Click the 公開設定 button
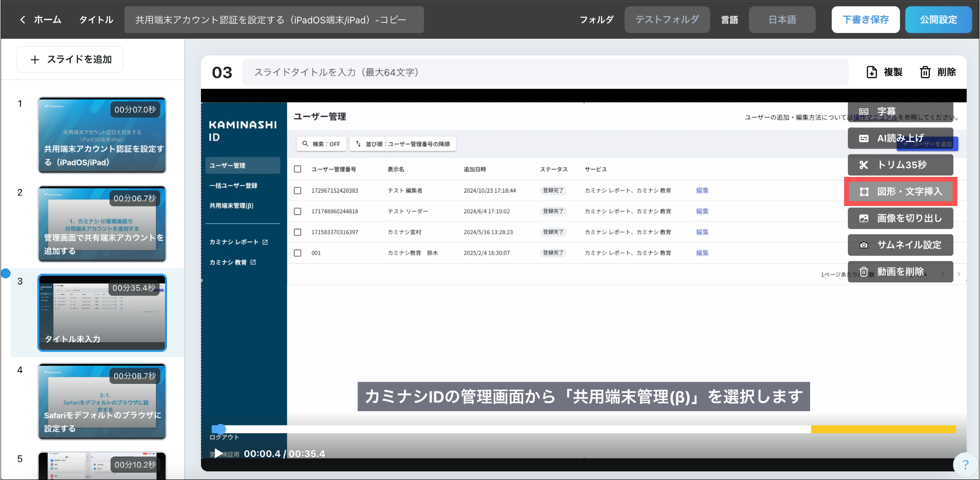980x480 pixels. 938,20
